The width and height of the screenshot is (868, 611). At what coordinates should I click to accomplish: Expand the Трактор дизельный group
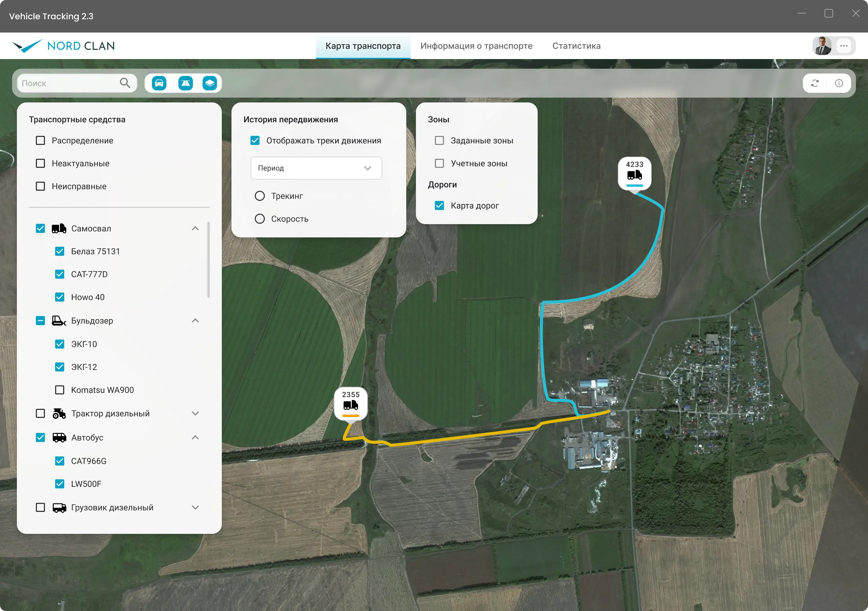195,413
